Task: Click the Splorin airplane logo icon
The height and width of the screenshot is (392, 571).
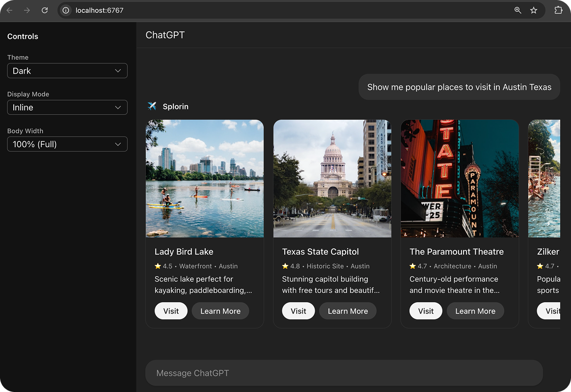Action: coord(152,106)
